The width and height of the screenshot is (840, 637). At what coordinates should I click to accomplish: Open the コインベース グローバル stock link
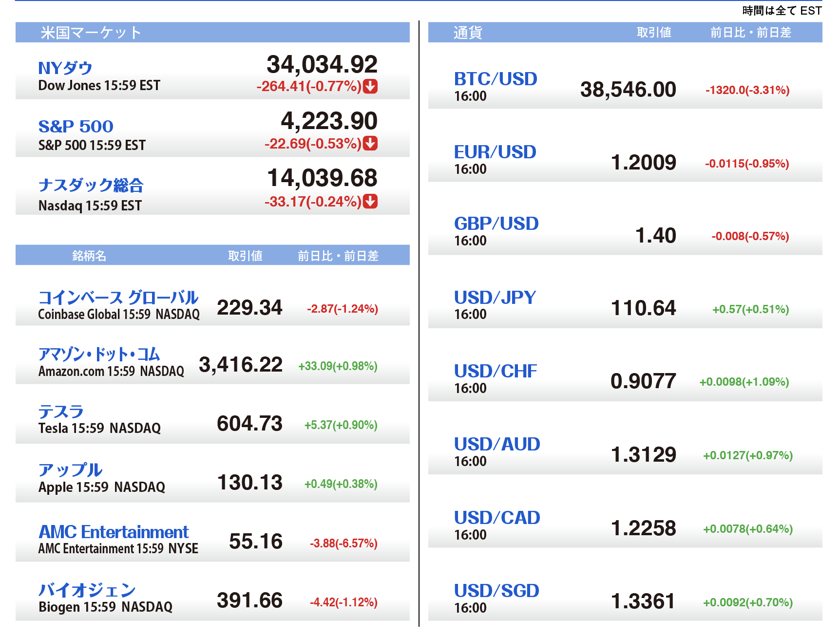(118, 297)
